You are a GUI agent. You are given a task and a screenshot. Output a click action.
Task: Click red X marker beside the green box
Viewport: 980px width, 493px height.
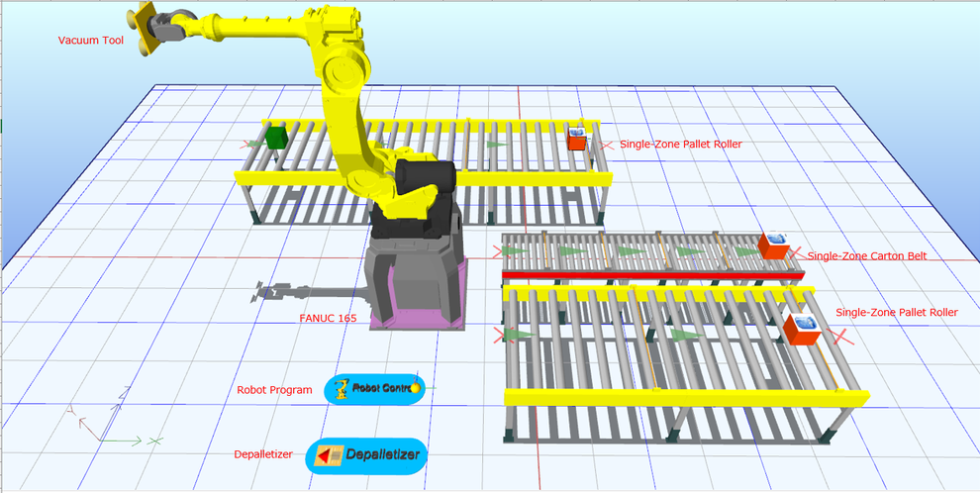(245, 145)
